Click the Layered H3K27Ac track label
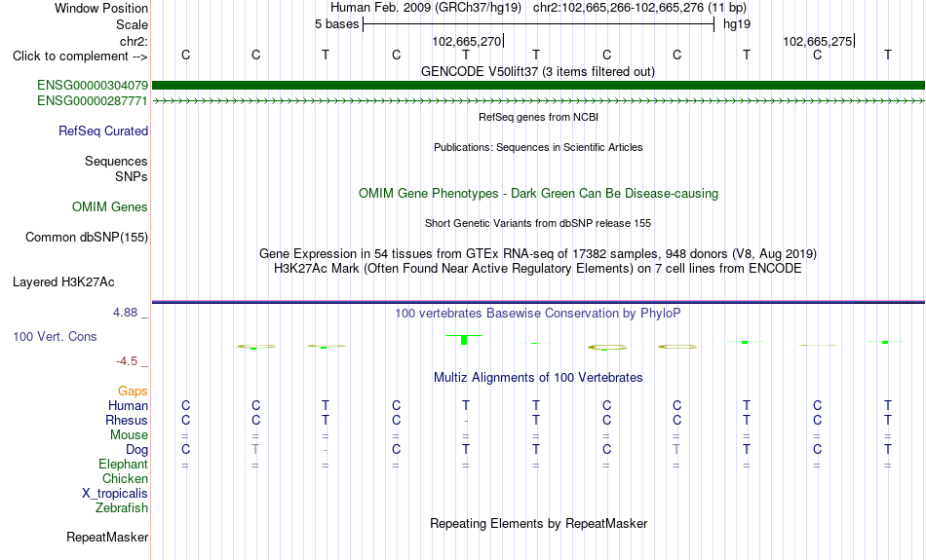 (63, 282)
